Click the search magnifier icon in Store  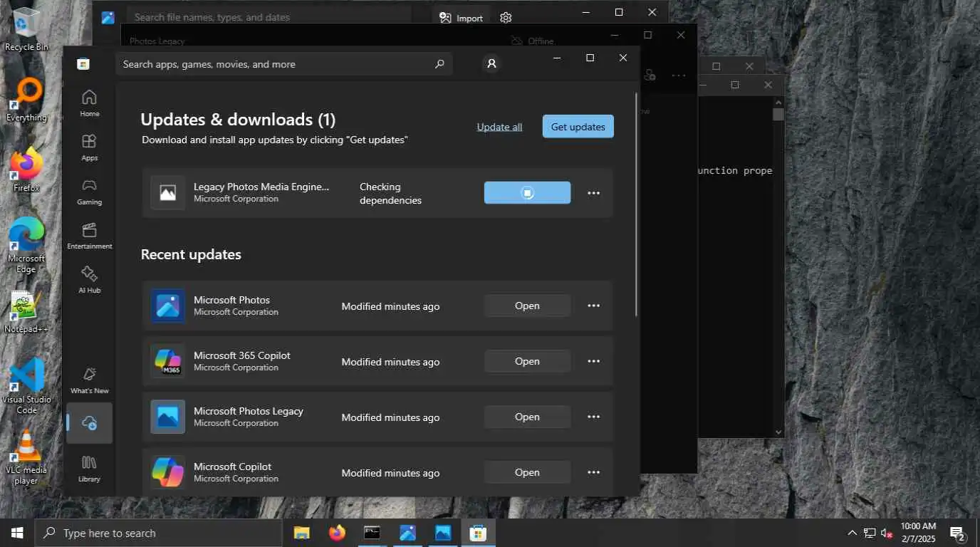439,64
